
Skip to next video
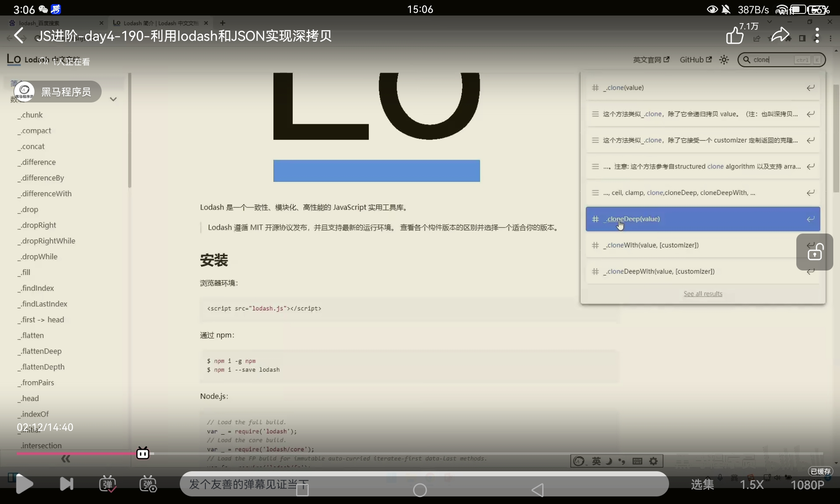(x=66, y=484)
